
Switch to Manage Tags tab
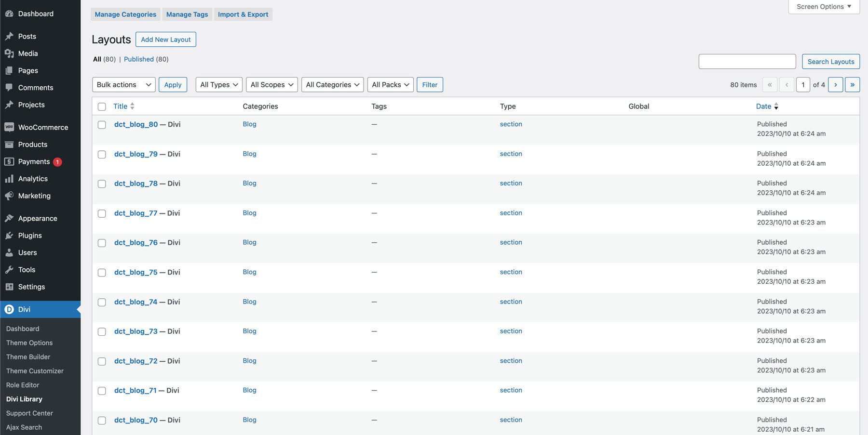click(187, 14)
